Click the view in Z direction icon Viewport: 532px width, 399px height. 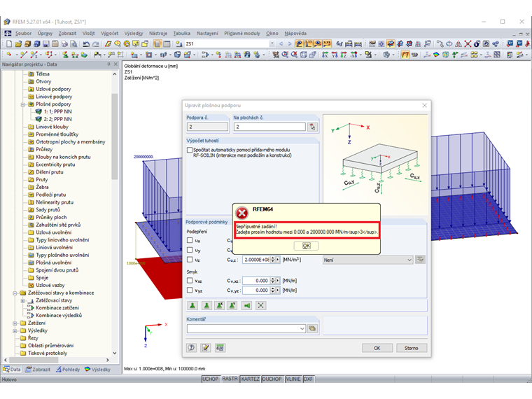[x=344, y=55]
